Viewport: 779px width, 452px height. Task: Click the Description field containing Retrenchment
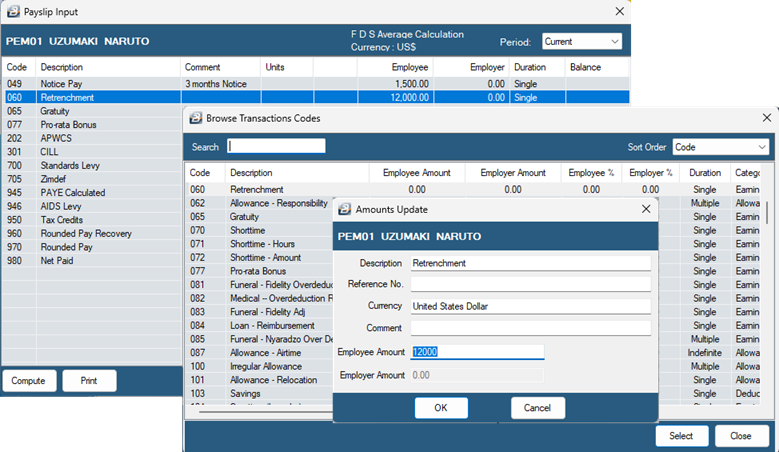[531, 263]
